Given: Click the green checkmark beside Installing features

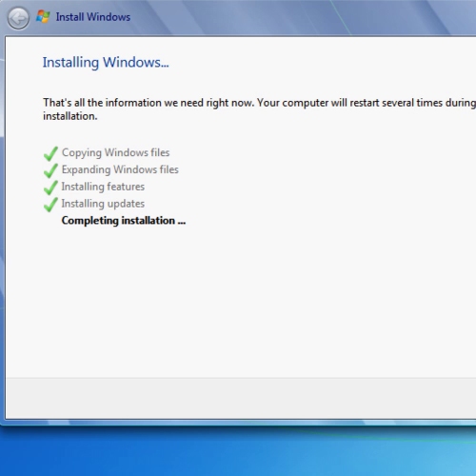Looking at the screenshot, I should point(50,188).
